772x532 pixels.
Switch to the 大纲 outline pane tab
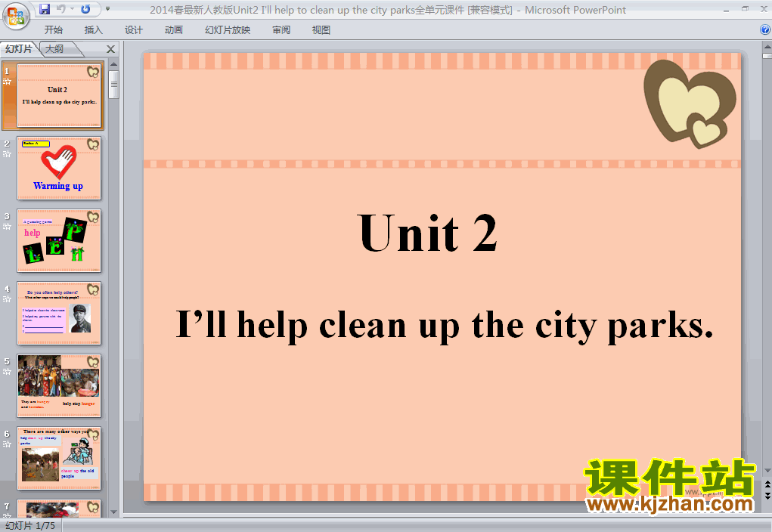[x=54, y=48]
